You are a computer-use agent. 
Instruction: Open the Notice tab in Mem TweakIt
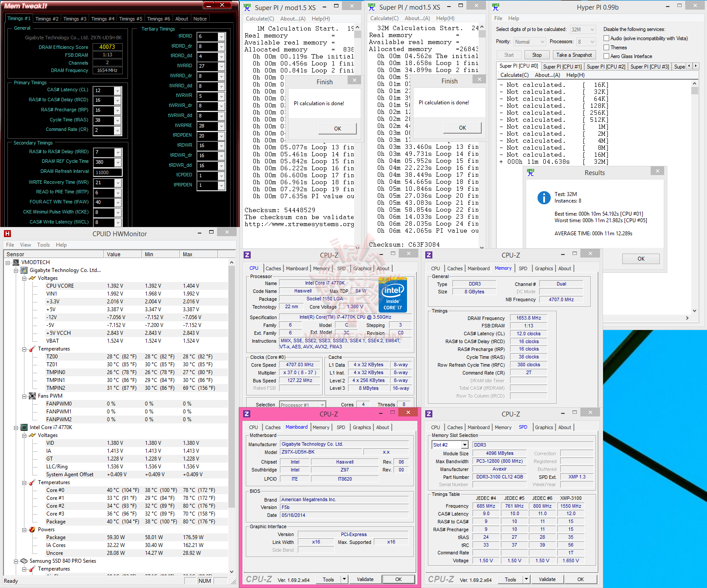200,19
